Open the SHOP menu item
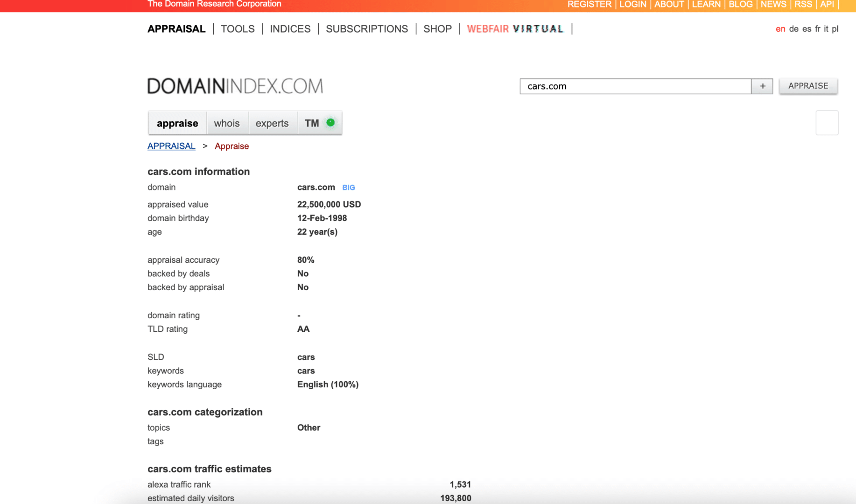The height and width of the screenshot is (504, 856). pyautogui.click(x=437, y=29)
